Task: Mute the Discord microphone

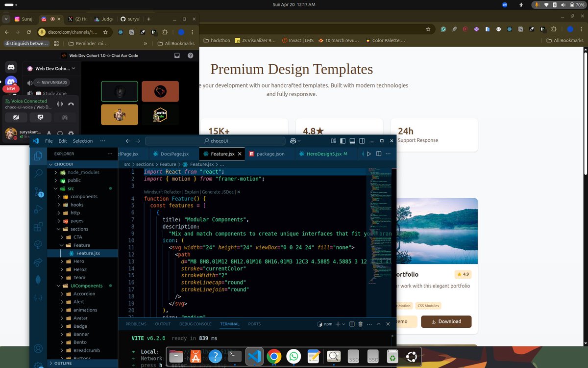Action: [x=49, y=133]
